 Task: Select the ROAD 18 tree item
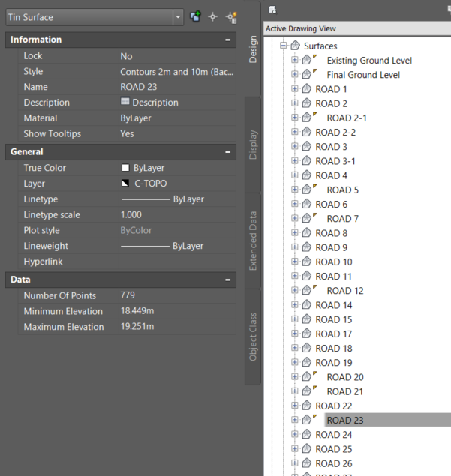334,349
